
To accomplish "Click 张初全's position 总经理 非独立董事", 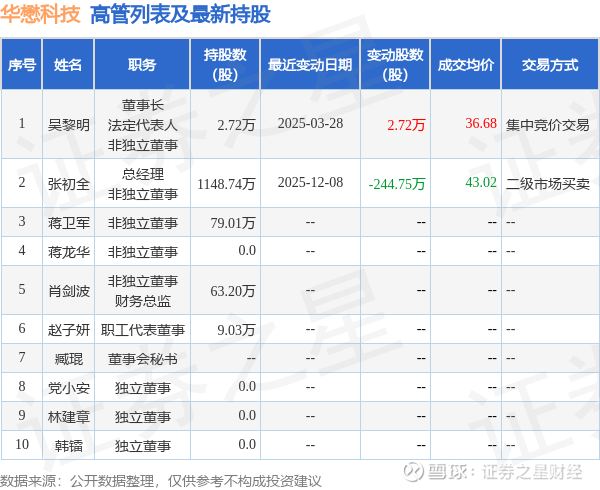I will [142, 184].
